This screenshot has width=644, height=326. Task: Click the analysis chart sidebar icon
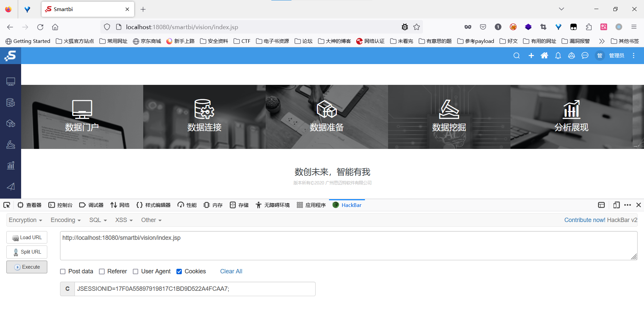click(11, 165)
